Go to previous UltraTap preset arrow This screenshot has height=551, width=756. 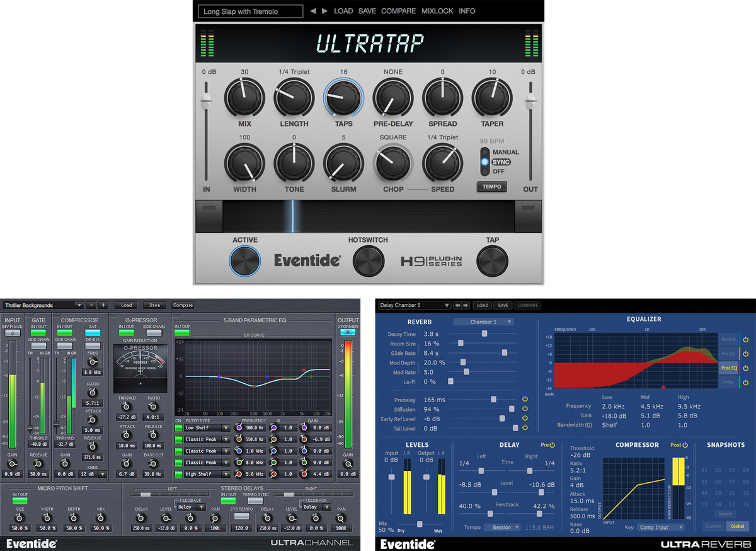[x=312, y=11]
